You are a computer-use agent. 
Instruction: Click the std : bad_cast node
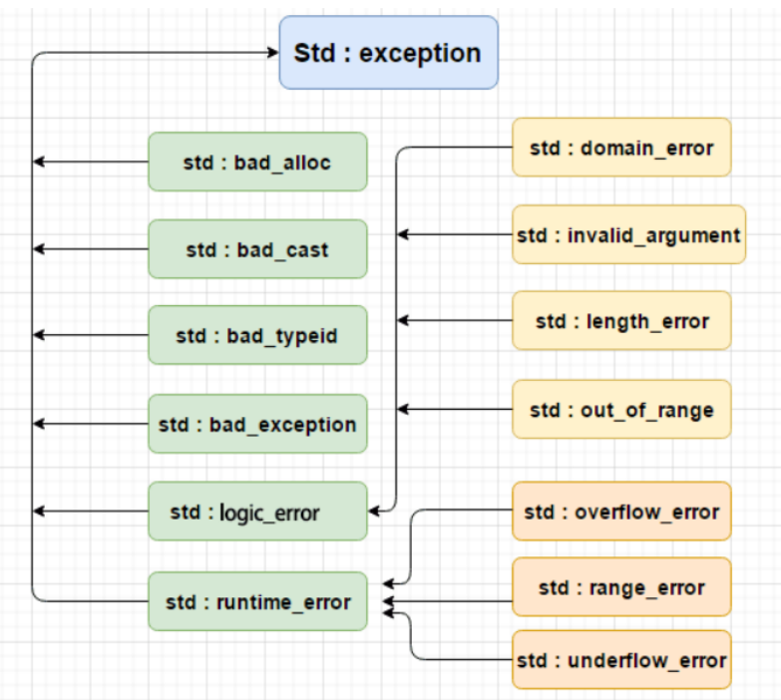[257, 249]
